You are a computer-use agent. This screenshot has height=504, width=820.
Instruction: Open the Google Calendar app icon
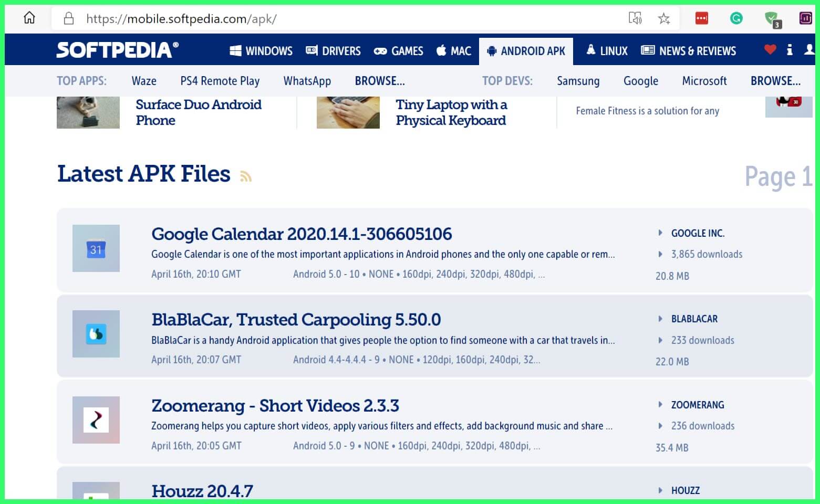click(x=96, y=248)
